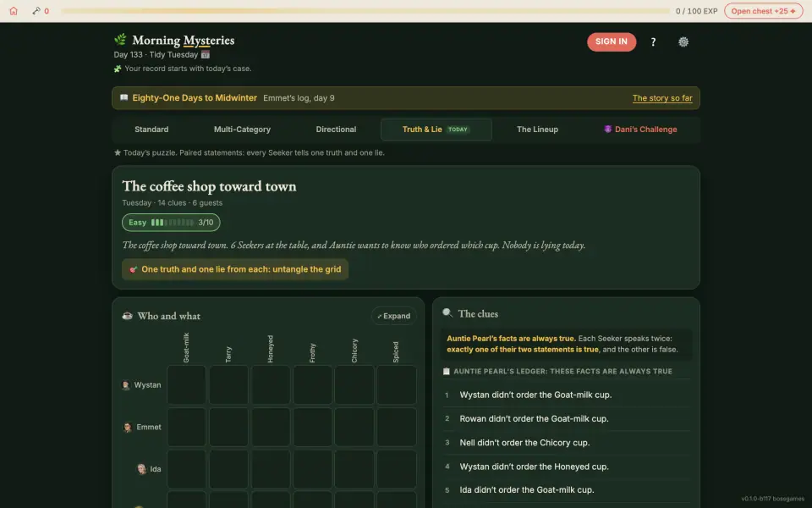Click Wystan's avatar in the grid
This screenshot has height=508, width=812.
[x=125, y=384]
